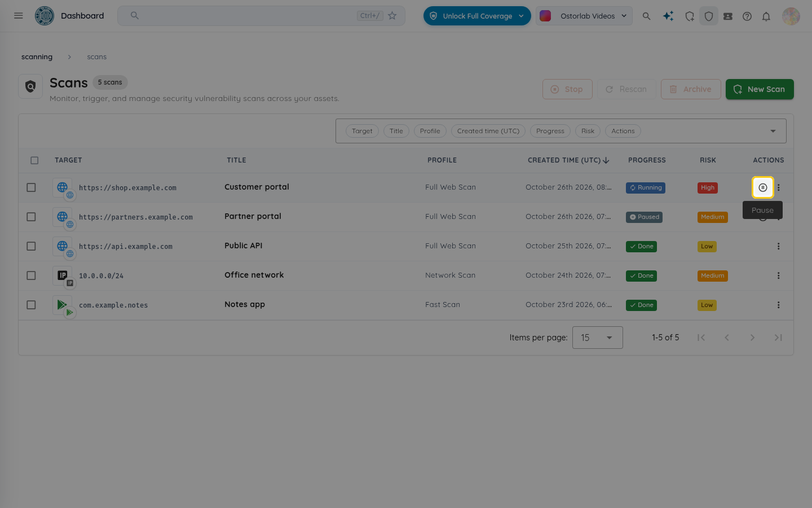Open the user profile avatar
Image resolution: width=812 pixels, height=508 pixels.
[x=791, y=16]
